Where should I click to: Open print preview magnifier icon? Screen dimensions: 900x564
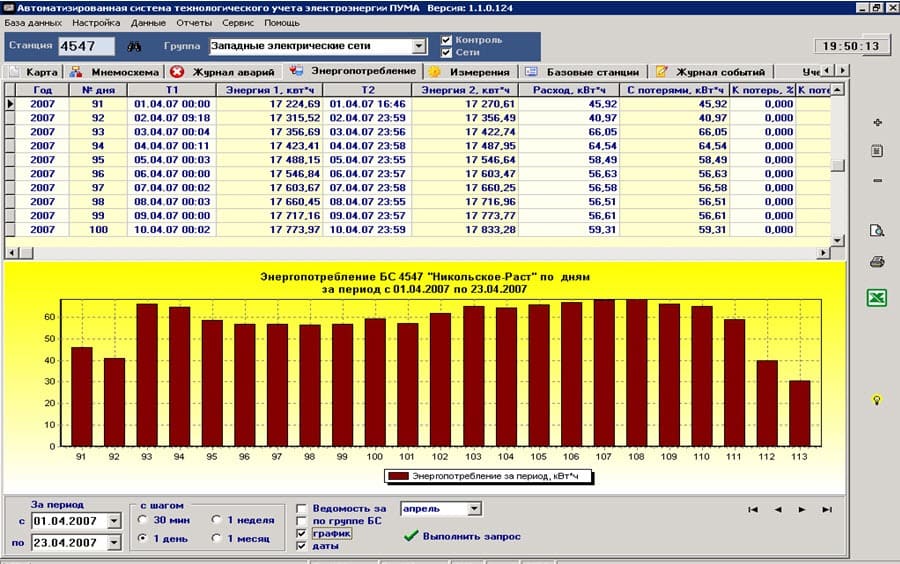click(877, 231)
